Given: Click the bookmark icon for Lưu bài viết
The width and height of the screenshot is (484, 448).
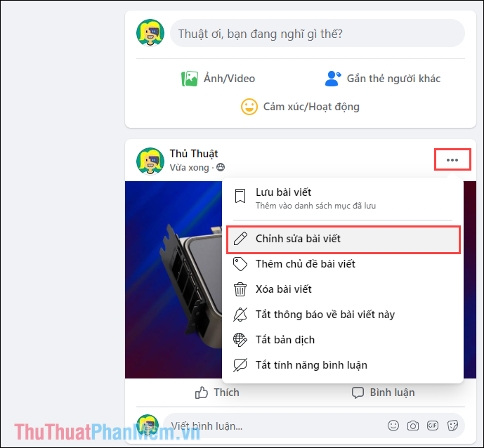Looking at the screenshot, I should pos(240,196).
